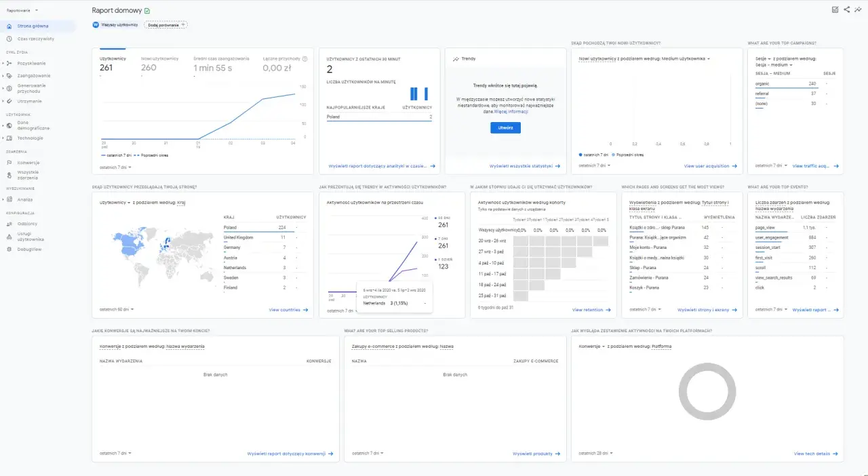
Task: Select the Nowi użytkownicy metric tab
Action: [x=160, y=64]
